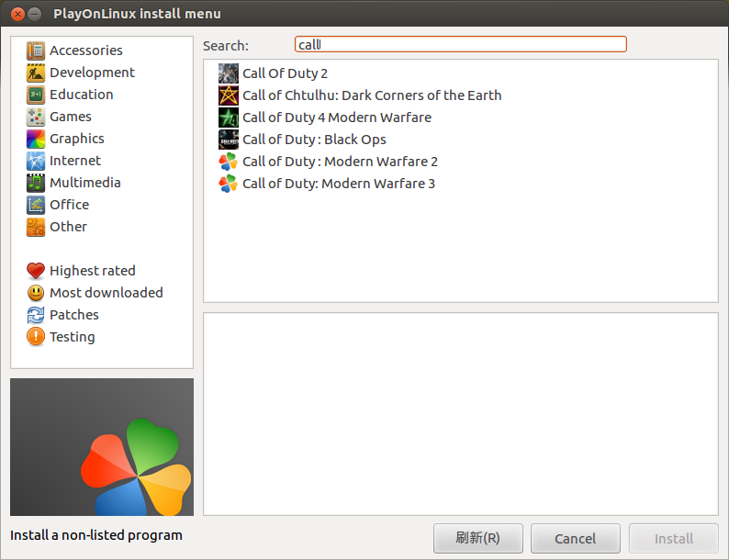Select the Multimedia music icon
Viewport: 729px width, 560px height.
(36, 183)
